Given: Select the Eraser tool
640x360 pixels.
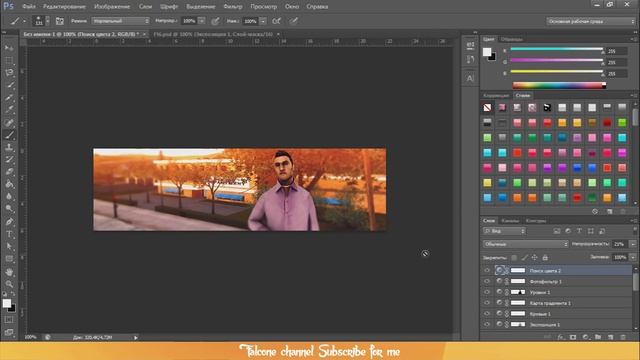Looking at the screenshot, I should pos(9,172).
